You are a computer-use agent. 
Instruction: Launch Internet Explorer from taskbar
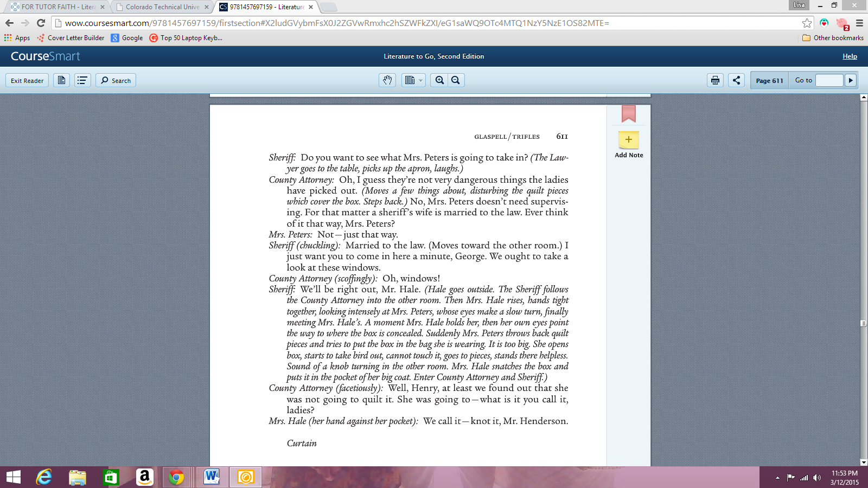click(x=44, y=477)
